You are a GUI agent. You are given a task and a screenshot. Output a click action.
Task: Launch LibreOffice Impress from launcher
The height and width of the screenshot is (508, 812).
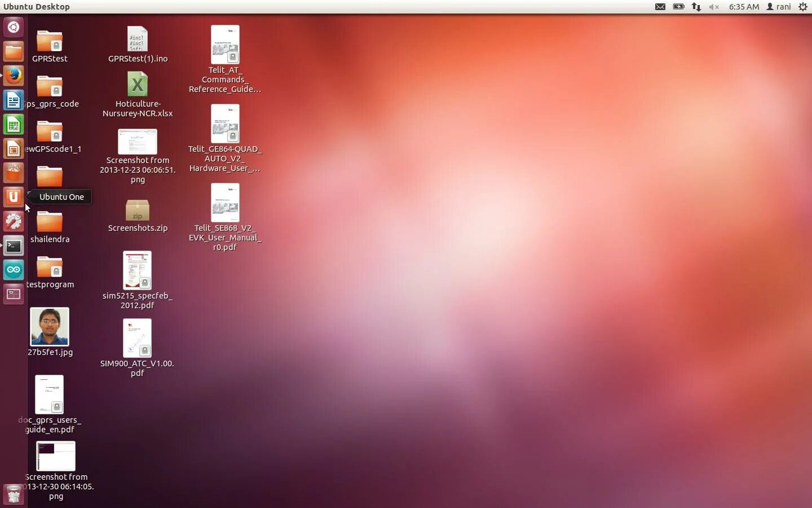coord(14,148)
